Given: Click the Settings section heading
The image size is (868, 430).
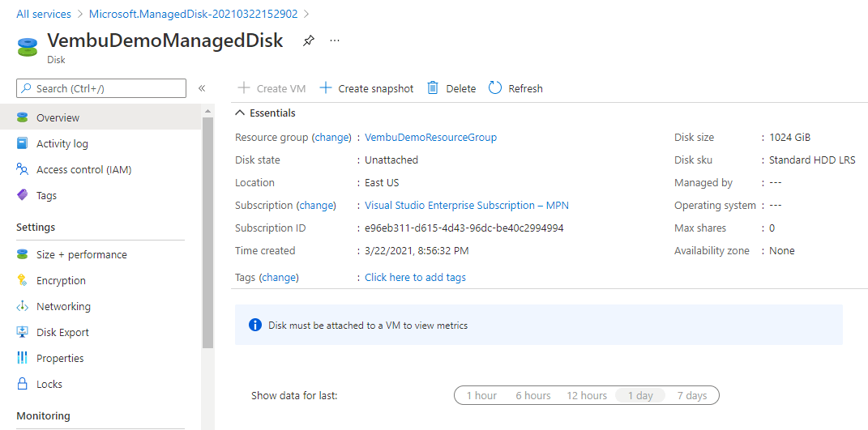Looking at the screenshot, I should click(x=36, y=227).
